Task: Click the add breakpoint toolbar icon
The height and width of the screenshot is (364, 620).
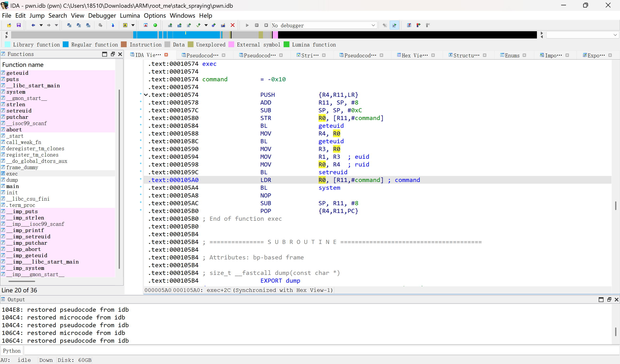Action: [x=418, y=25]
